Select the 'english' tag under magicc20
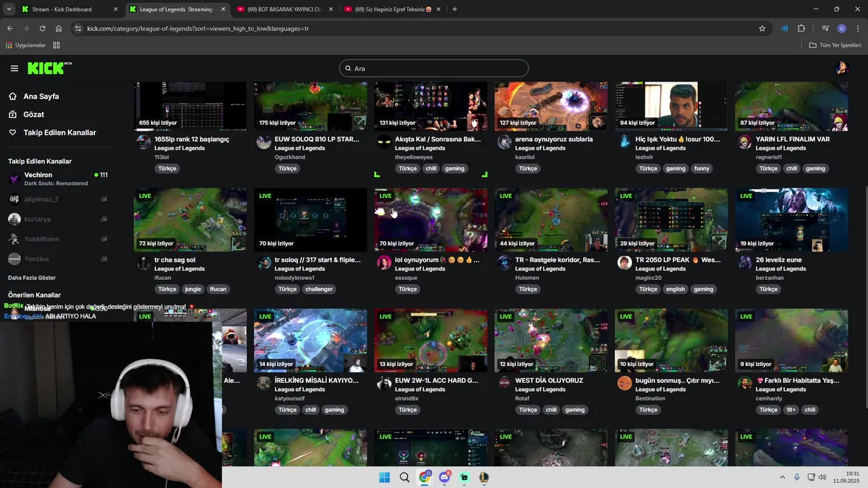This screenshot has height=488, width=868. (675, 289)
